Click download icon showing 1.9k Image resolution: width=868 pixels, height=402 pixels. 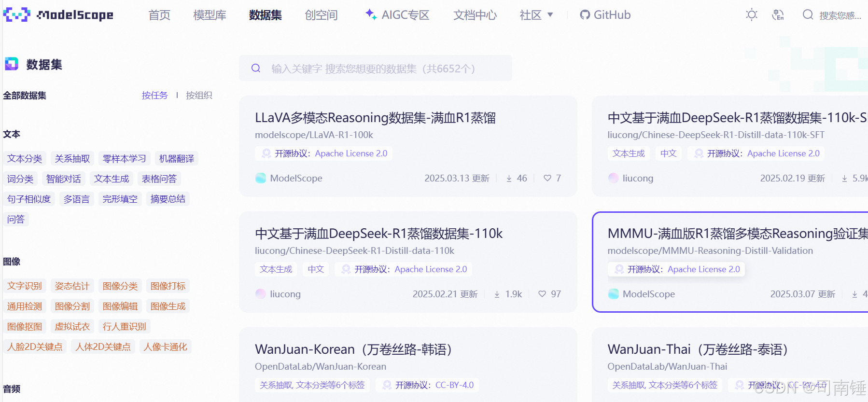click(497, 294)
